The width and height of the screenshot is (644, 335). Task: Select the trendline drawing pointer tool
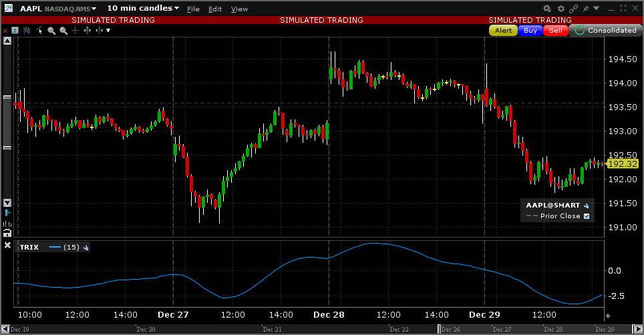coord(39,30)
